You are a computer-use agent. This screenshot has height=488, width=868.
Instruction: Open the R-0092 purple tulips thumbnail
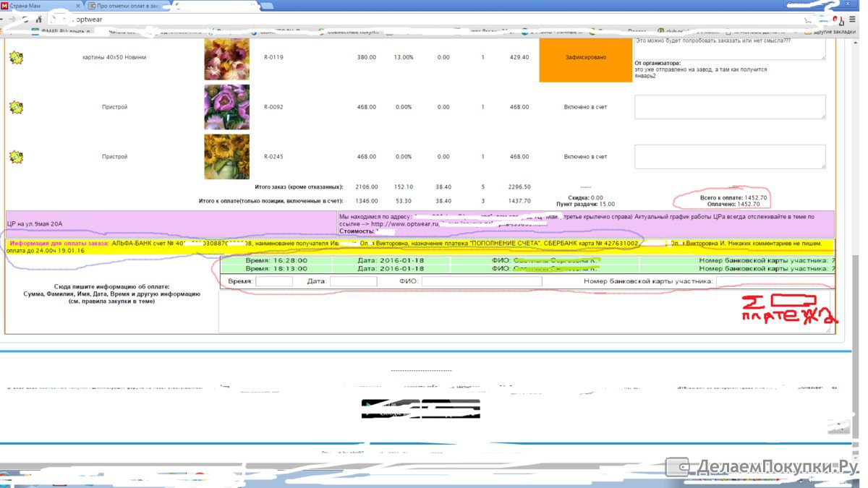pos(227,107)
